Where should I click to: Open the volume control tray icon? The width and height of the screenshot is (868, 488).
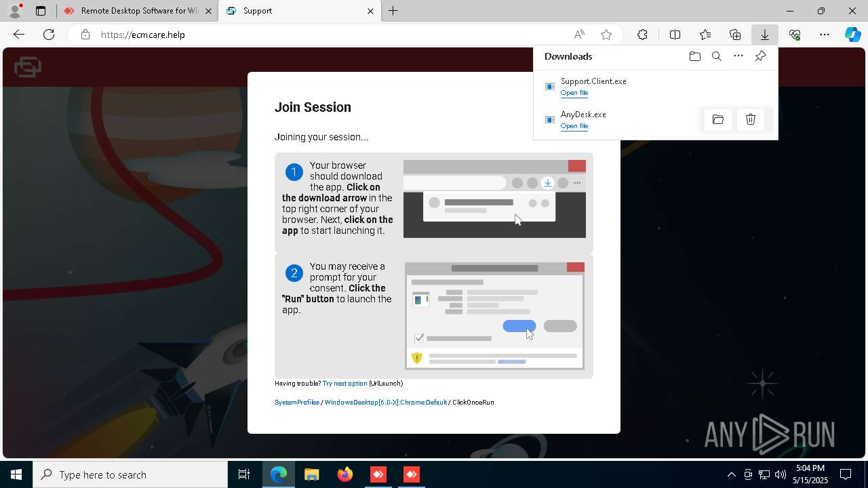781,474
